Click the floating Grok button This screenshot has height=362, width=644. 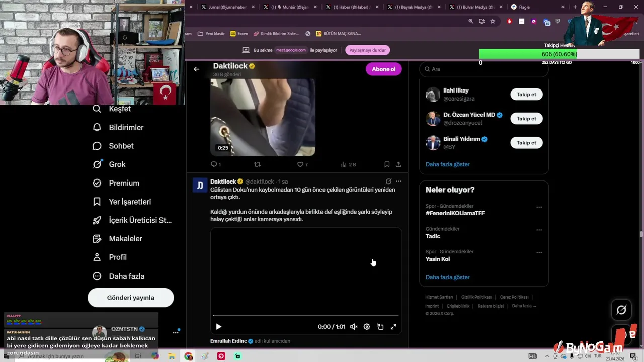point(621,310)
